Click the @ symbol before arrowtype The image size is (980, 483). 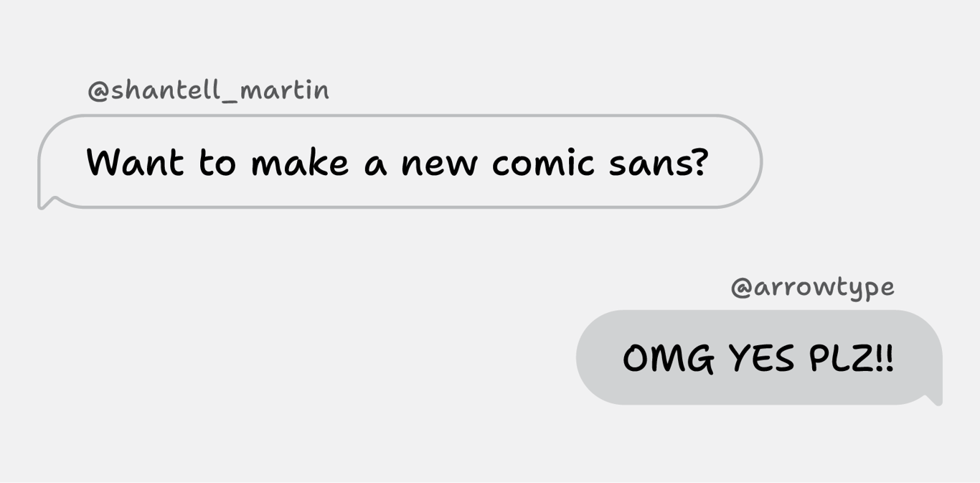pyautogui.click(x=741, y=288)
